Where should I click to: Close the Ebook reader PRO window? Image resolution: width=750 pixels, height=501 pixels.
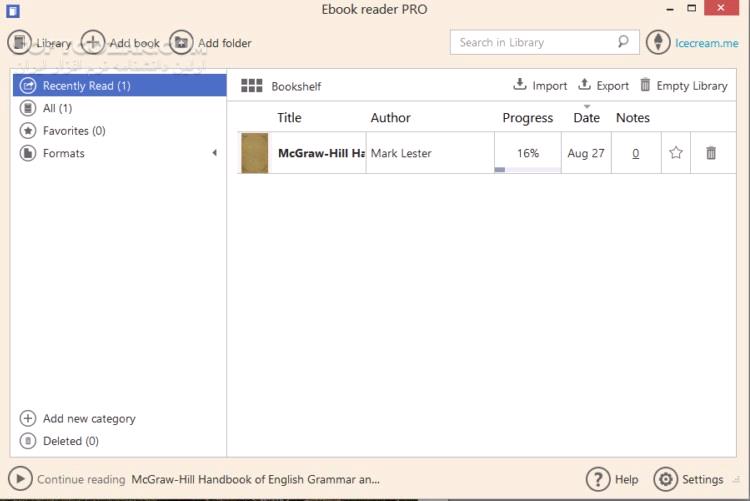(721, 8)
